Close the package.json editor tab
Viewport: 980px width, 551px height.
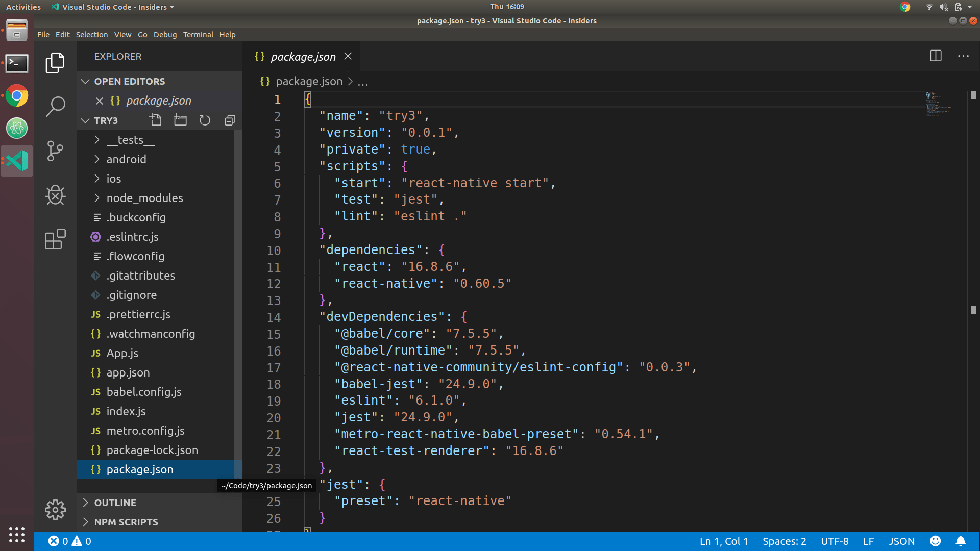point(348,56)
